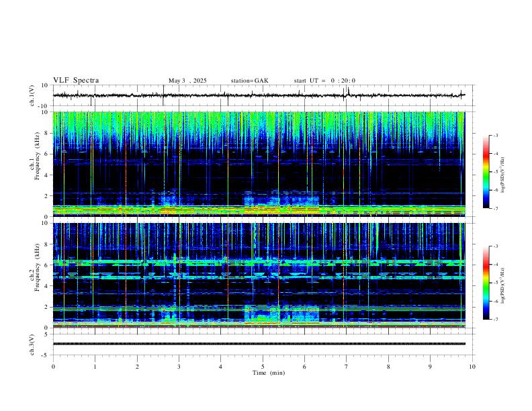
Task: Click the upper PSD color scale bar
Action: click(486, 172)
